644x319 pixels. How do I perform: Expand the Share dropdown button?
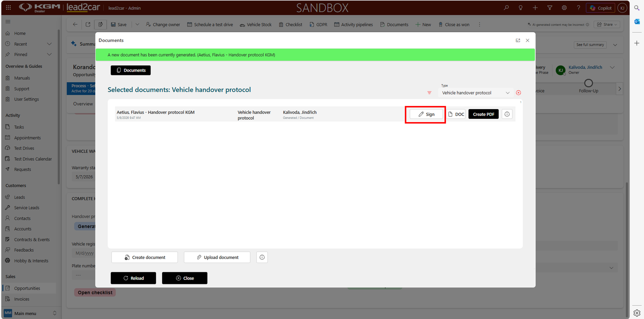(x=607, y=25)
